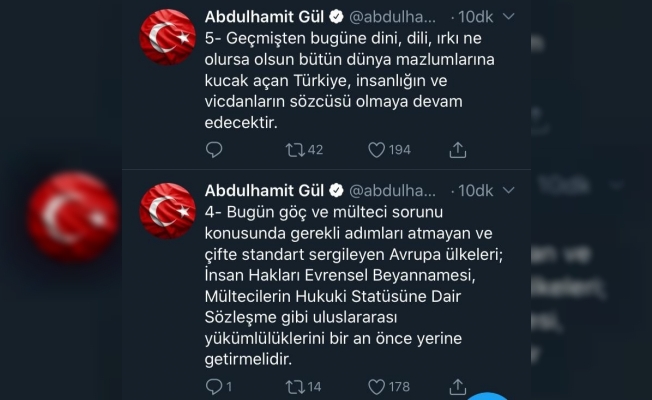
Task: Open the more-options chevron on the top tweet
Action: 508,19
